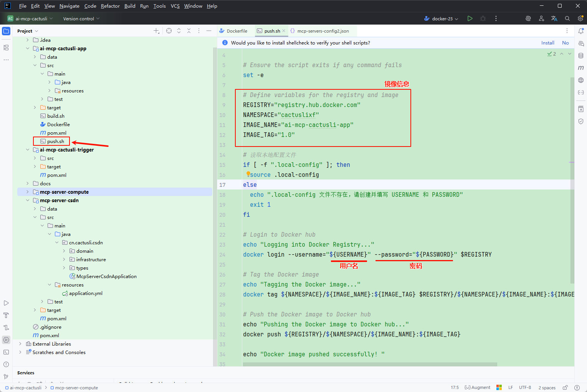Expand the mcp-server-compute module
The width and height of the screenshot is (587, 392).
[x=27, y=192]
